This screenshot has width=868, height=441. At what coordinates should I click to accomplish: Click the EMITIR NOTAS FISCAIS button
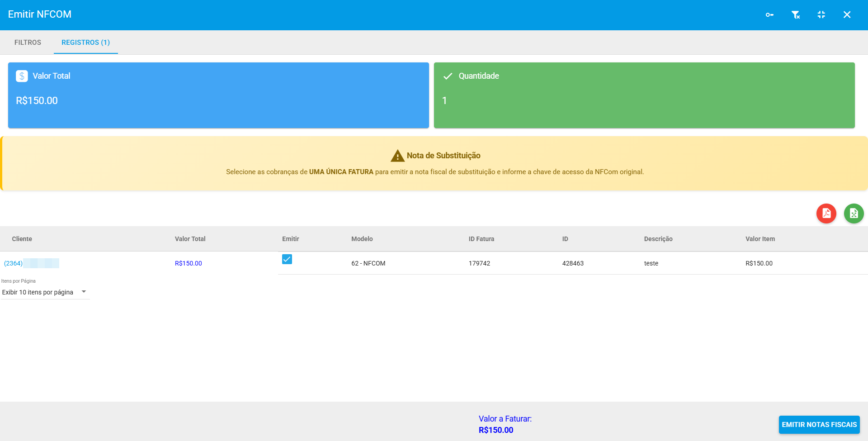click(x=819, y=425)
